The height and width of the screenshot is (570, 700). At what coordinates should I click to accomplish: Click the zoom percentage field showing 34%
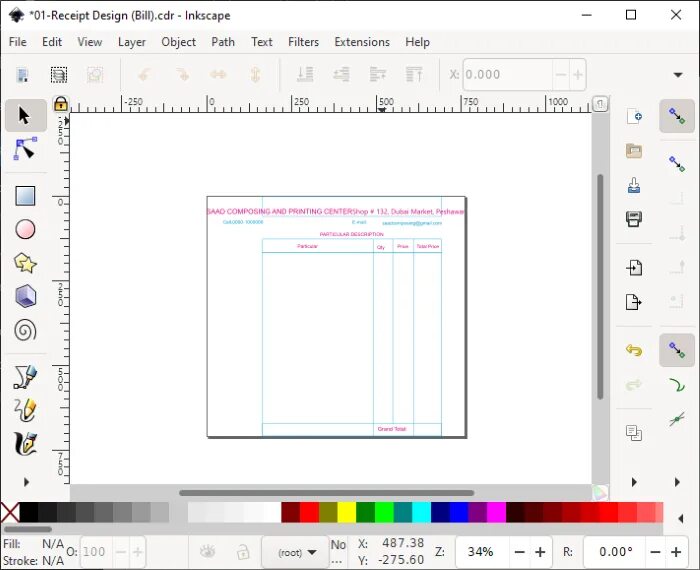pyautogui.click(x=481, y=552)
